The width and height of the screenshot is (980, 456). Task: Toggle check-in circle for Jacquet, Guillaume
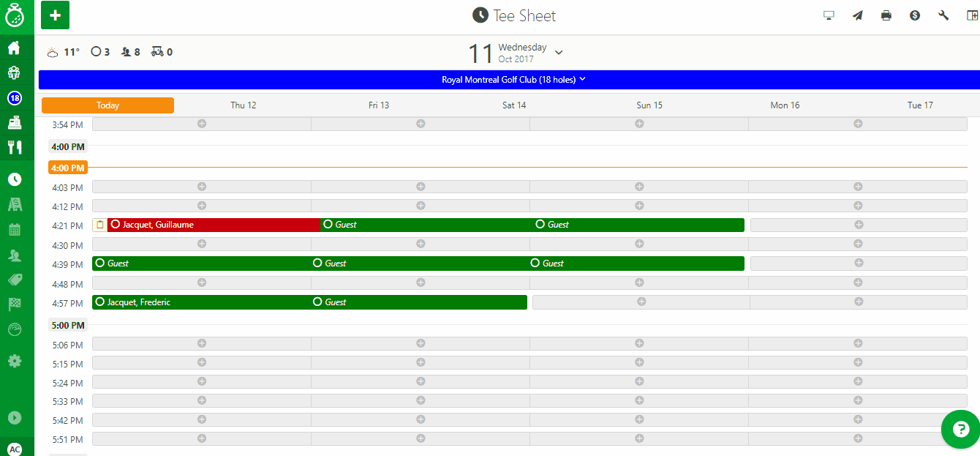pyautogui.click(x=116, y=225)
